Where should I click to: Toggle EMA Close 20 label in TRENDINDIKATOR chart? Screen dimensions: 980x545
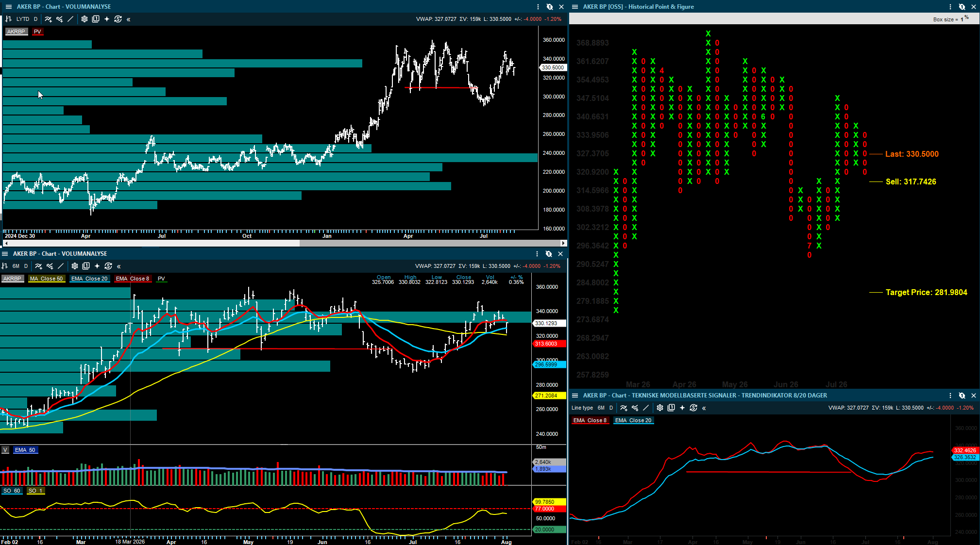click(633, 420)
